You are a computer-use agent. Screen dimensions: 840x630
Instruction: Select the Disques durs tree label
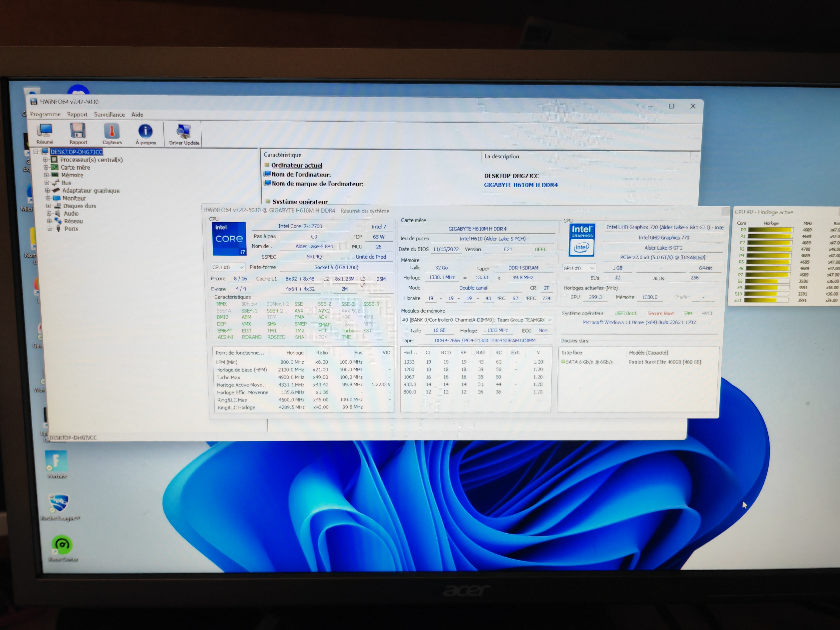[80, 206]
